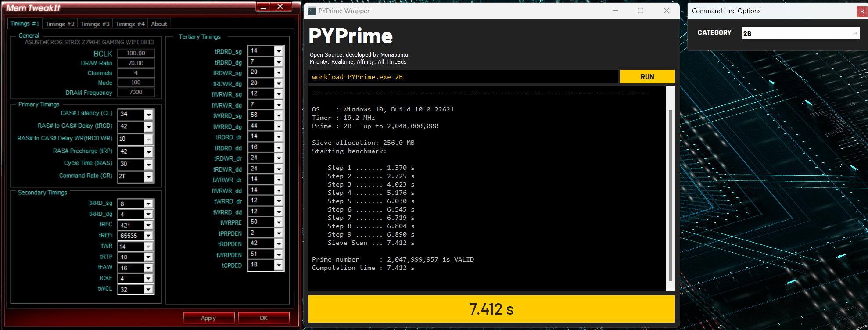Viewport: 868px width, 330px height.
Task: Click the PYPrime Wrapper title bar icon
Action: [x=312, y=11]
